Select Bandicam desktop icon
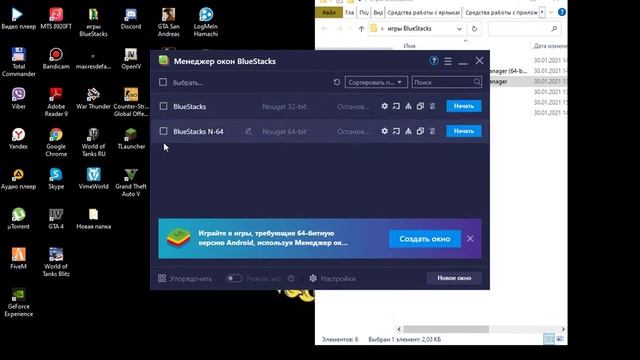 pos(56,59)
